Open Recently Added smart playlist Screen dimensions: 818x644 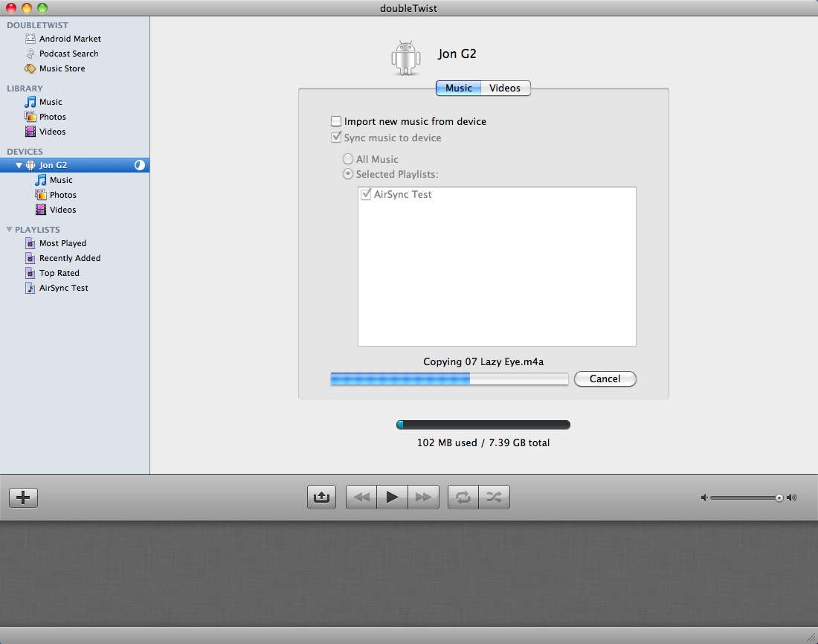70,258
